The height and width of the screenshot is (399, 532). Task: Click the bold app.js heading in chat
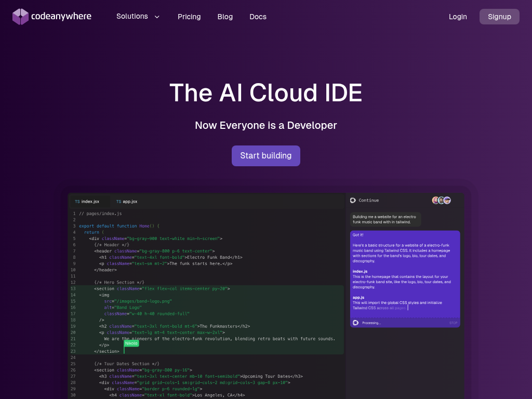click(358, 298)
